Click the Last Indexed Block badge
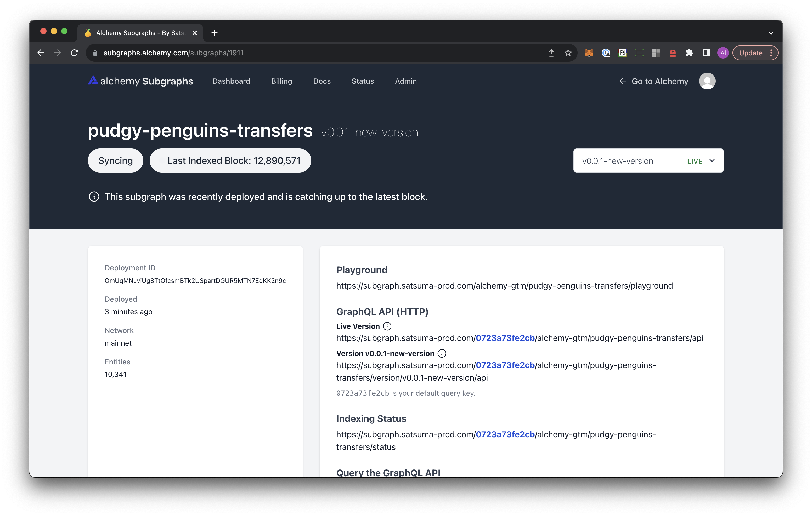Viewport: 812px width, 516px height. coord(230,161)
